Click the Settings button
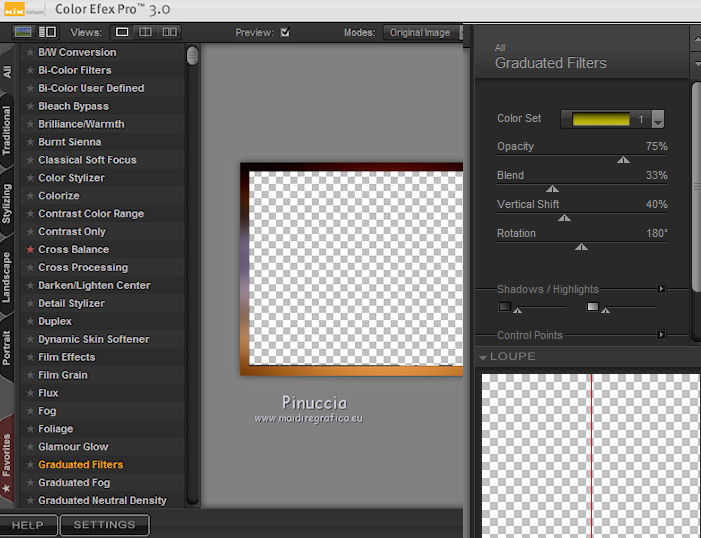The image size is (701, 538). 104,525
